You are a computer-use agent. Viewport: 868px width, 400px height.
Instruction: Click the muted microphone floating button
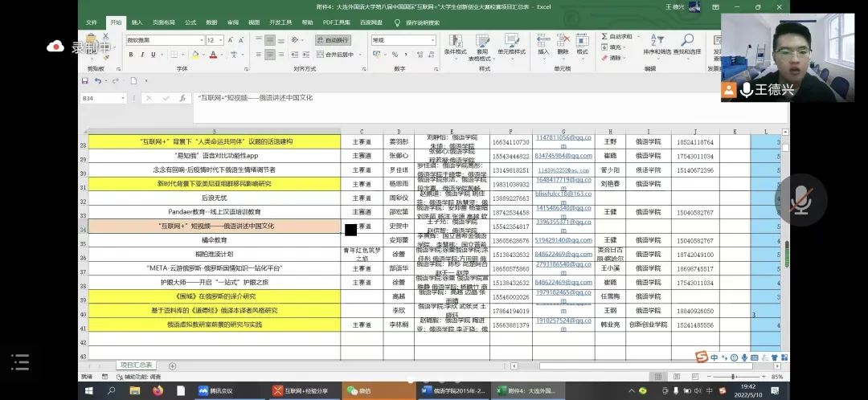799,199
